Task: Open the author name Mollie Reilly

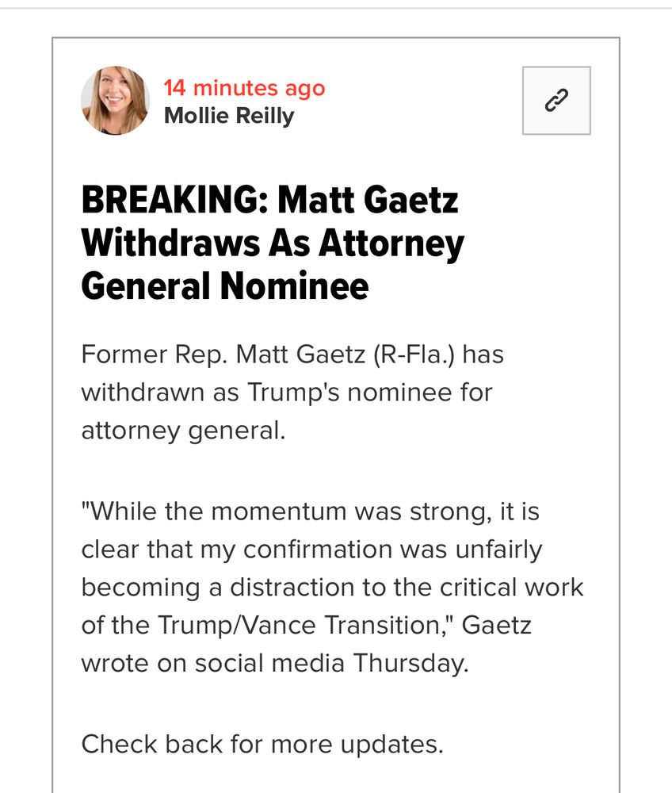Action: coord(228,116)
